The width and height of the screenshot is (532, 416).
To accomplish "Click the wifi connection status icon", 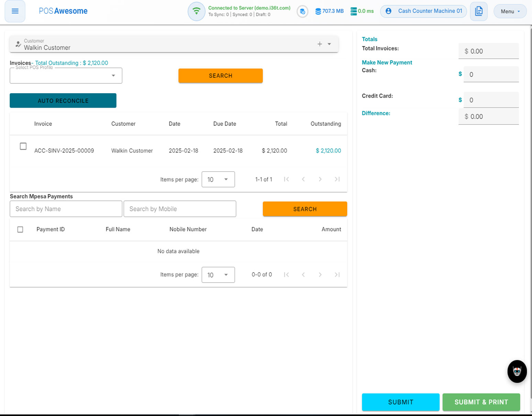I will pyautogui.click(x=196, y=11).
